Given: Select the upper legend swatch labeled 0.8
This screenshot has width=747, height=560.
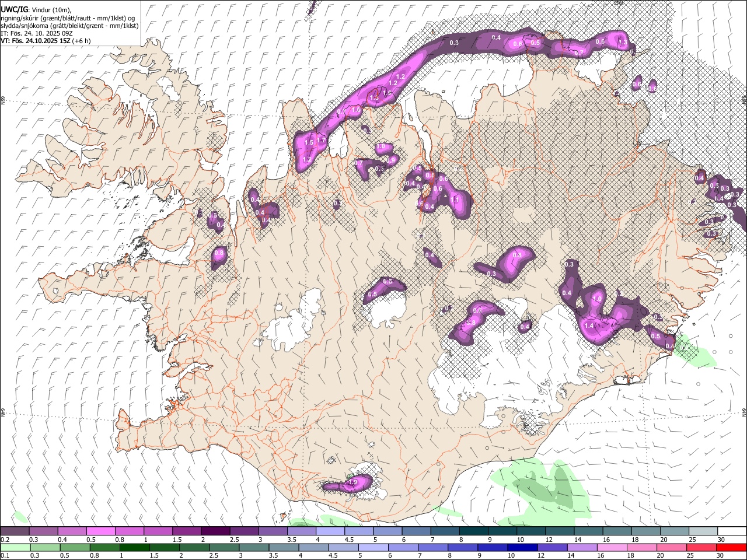Looking at the screenshot, I should pyautogui.click(x=130, y=531).
